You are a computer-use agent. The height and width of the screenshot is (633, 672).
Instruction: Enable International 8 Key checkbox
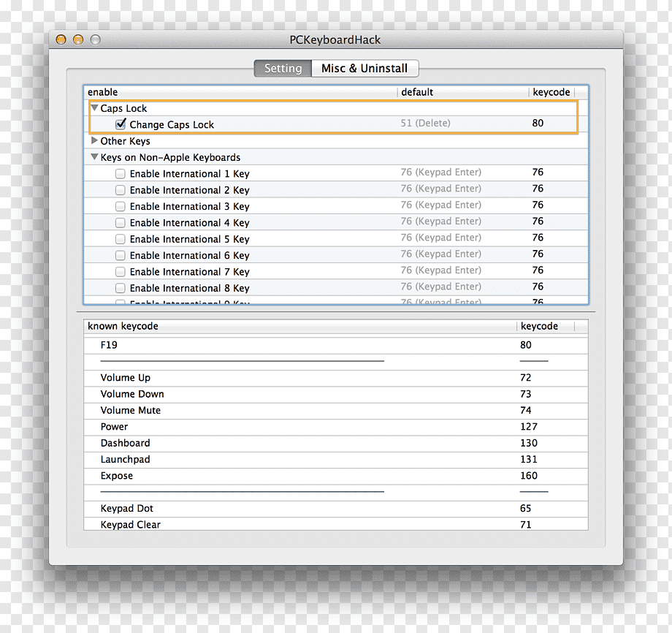(121, 288)
